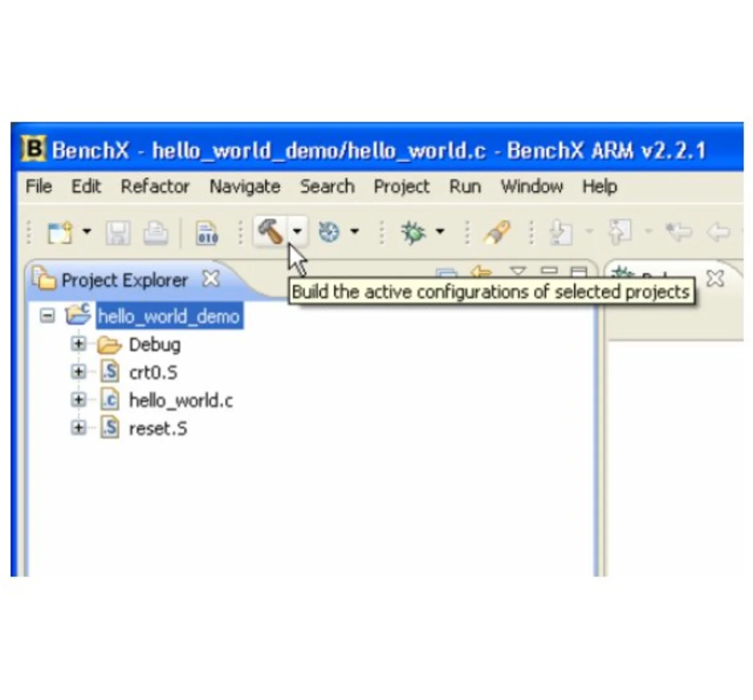The height and width of the screenshot is (700, 753).
Task: Close the Project Explorer tab
Action: (211, 278)
